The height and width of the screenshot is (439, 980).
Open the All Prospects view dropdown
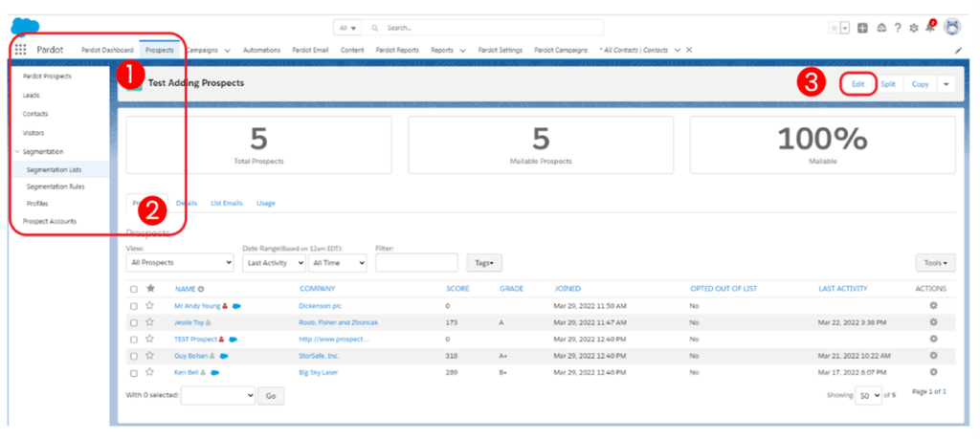click(x=180, y=263)
